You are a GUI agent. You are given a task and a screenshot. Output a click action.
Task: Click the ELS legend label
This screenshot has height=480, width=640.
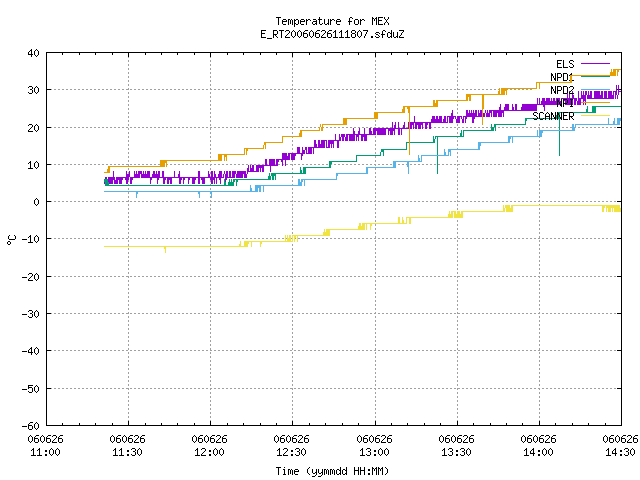tap(565, 64)
